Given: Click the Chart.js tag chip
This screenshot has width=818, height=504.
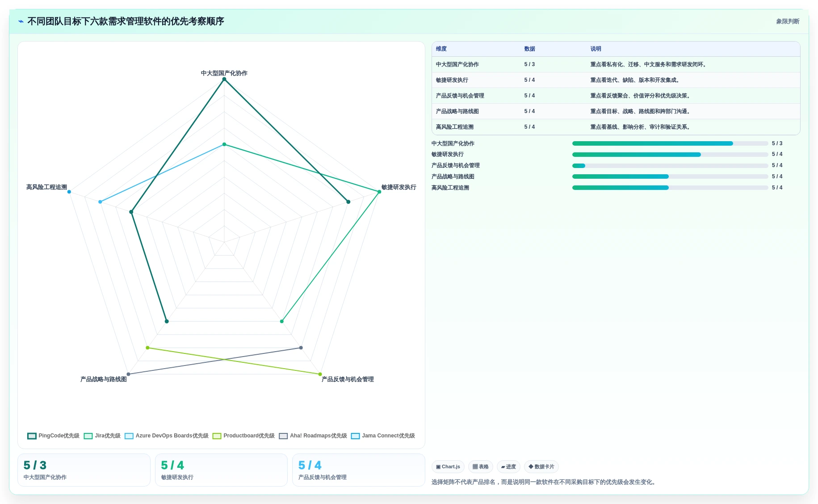Looking at the screenshot, I should (x=448, y=467).
